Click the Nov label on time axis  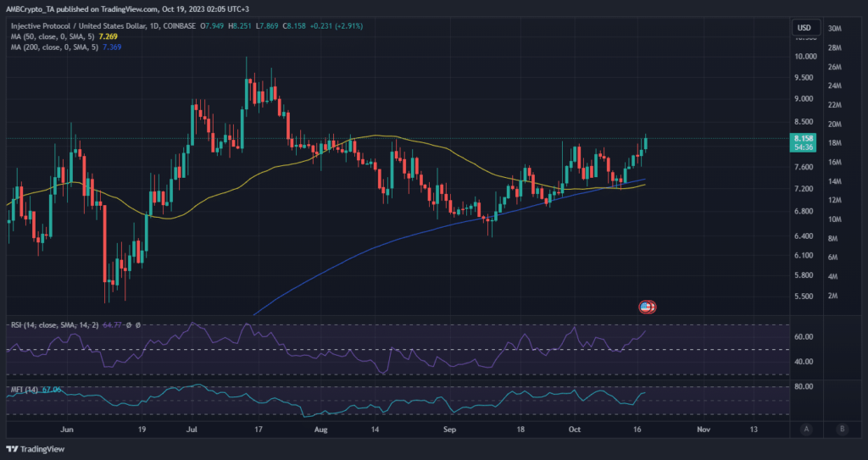701,430
